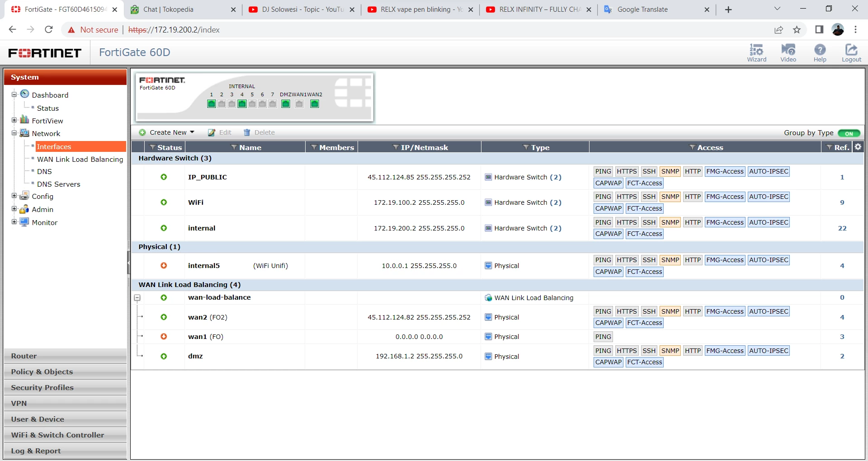Click the Type column filter icon
The width and height of the screenshot is (868, 461).
click(x=526, y=147)
